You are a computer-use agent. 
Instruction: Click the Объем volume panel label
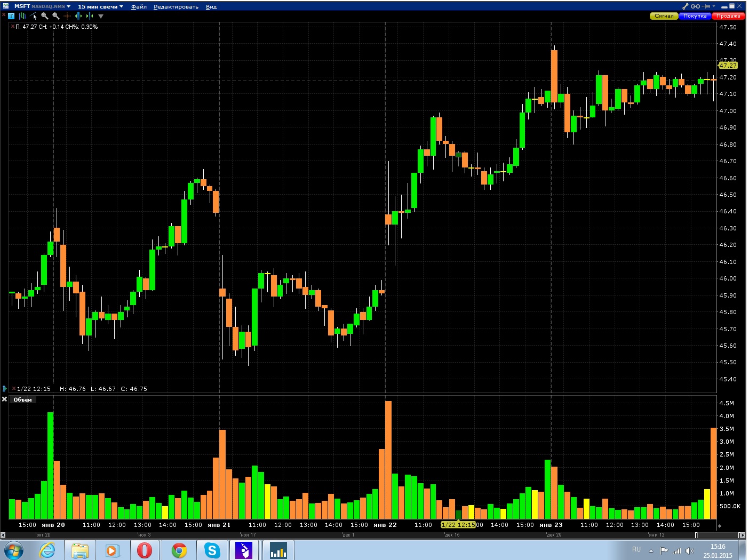pos(23,399)
